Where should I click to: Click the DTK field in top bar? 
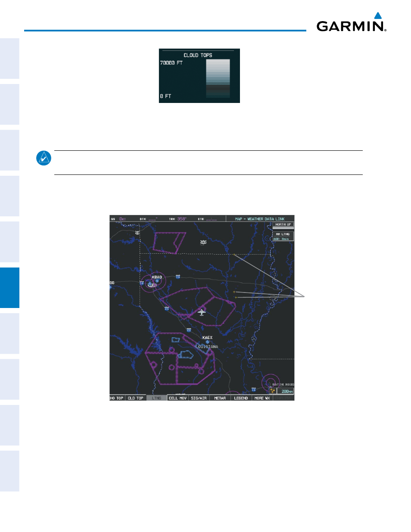tap(149, 219)
